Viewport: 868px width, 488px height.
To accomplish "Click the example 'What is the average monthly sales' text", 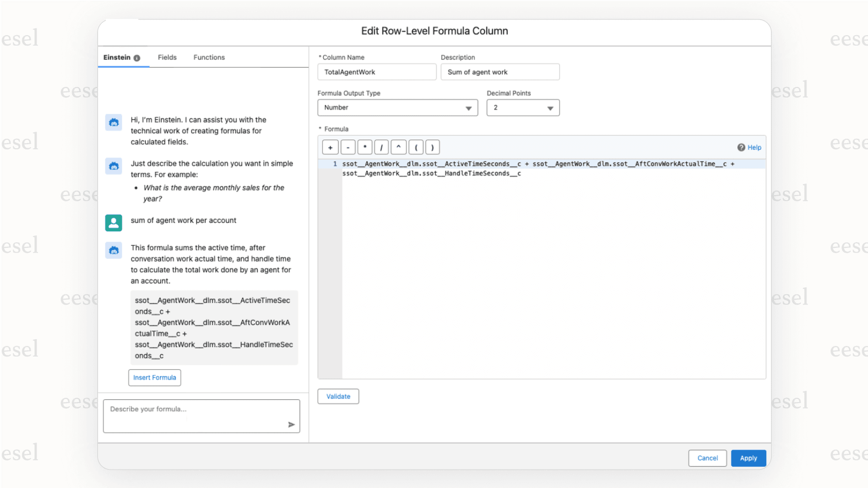I will coord(214,193).
